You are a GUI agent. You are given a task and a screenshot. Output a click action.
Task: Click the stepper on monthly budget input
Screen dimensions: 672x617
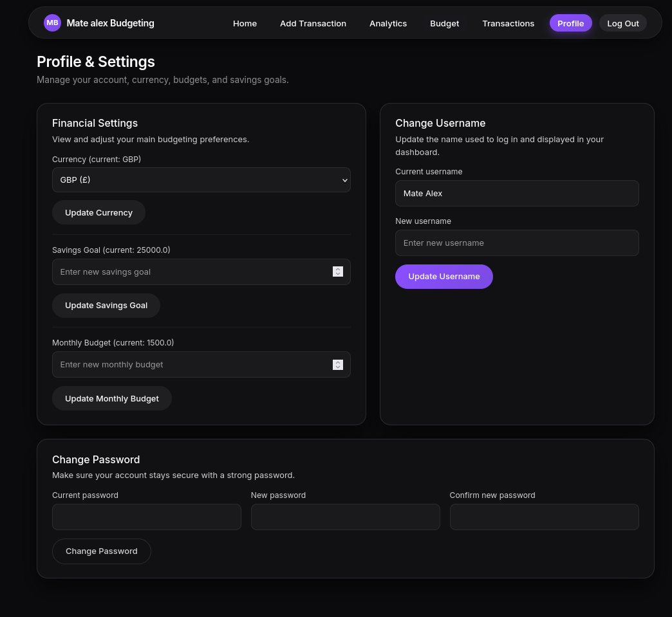(x=338, y=365)
